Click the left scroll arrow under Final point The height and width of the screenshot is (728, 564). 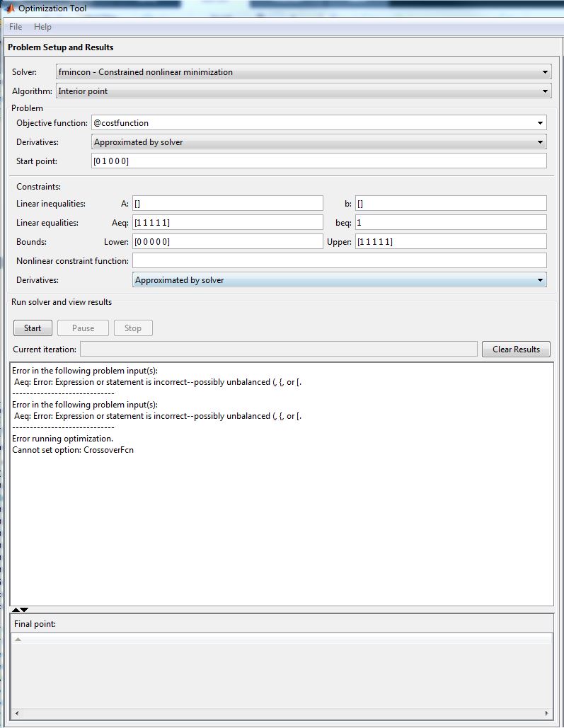click(x=17, y=713)
